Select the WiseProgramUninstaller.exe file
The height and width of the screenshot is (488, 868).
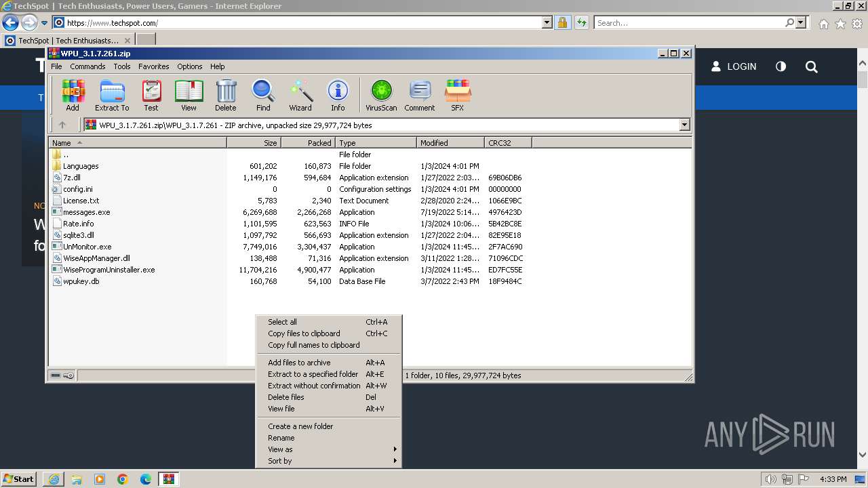coord(108,270)
